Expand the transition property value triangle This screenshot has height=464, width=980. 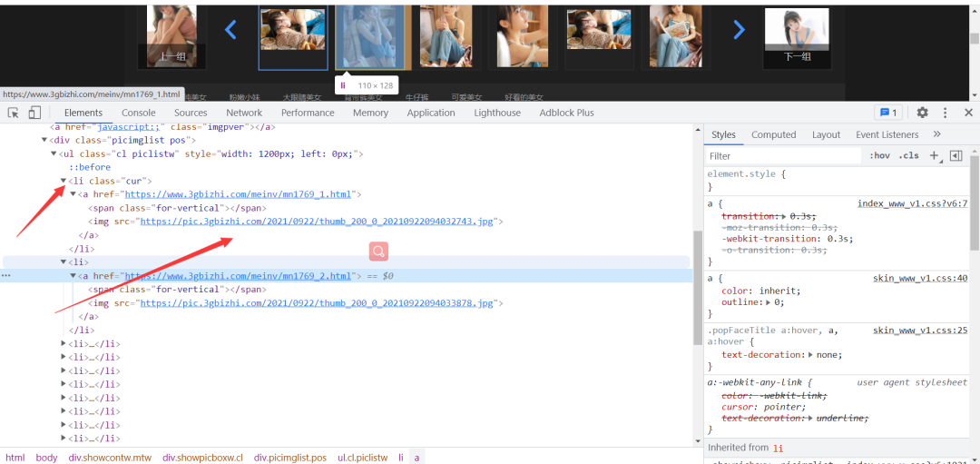(784, 216)
